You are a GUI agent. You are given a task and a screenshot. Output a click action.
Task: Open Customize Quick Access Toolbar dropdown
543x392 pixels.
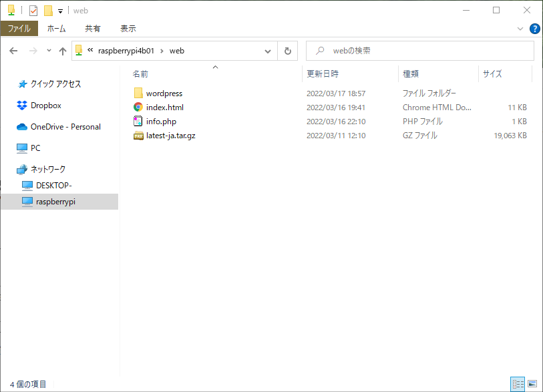click(x=60, y=11)
